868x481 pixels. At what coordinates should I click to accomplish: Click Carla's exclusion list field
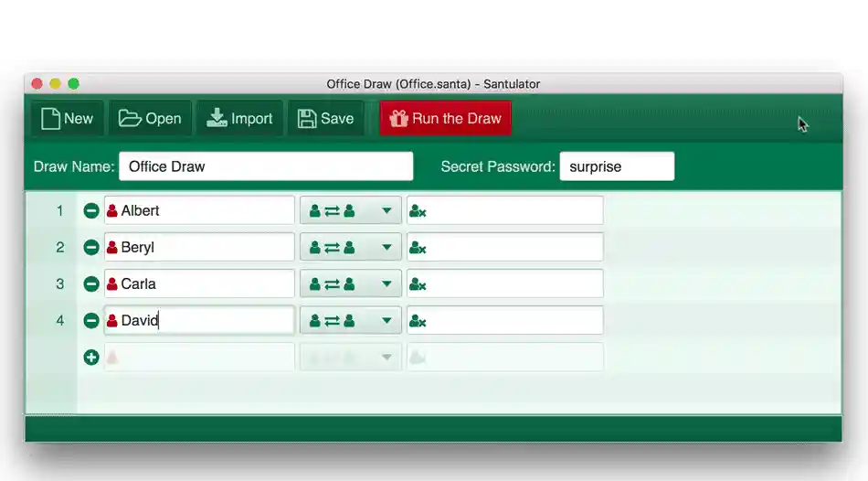(505, 283)
